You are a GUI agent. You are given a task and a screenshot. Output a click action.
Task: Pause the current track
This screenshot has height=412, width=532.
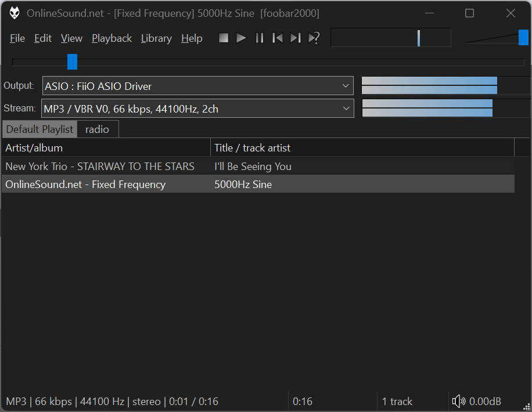point(259,38)
